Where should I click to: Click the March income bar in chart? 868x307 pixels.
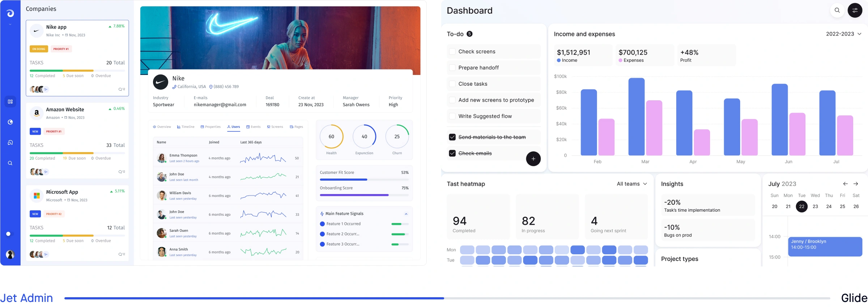pos(637,117)
